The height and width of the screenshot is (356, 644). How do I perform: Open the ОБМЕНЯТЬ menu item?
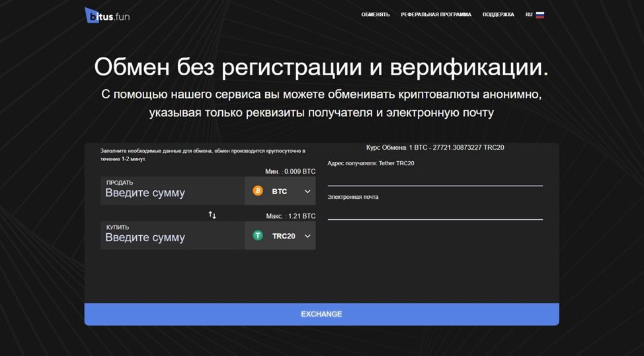pos(376,15)
